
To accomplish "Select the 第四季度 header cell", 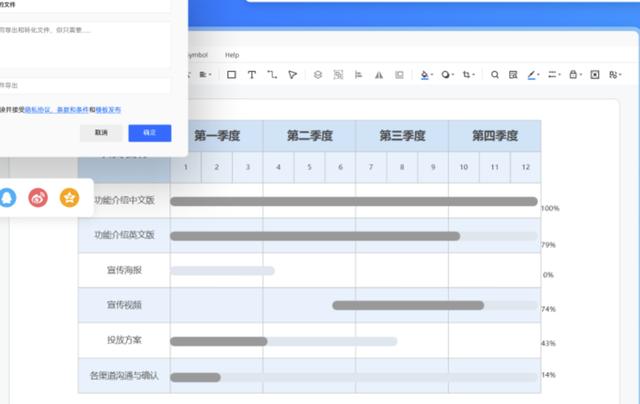I will (495, 136).
